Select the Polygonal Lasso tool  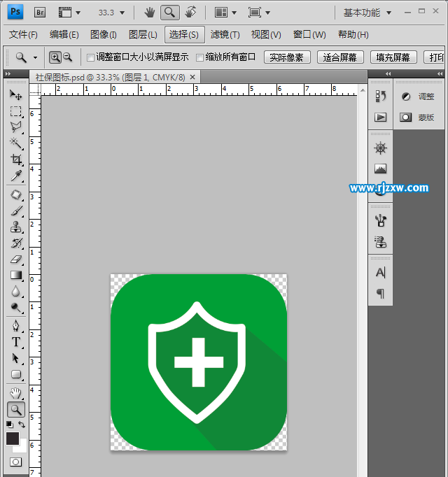[16, 127]
